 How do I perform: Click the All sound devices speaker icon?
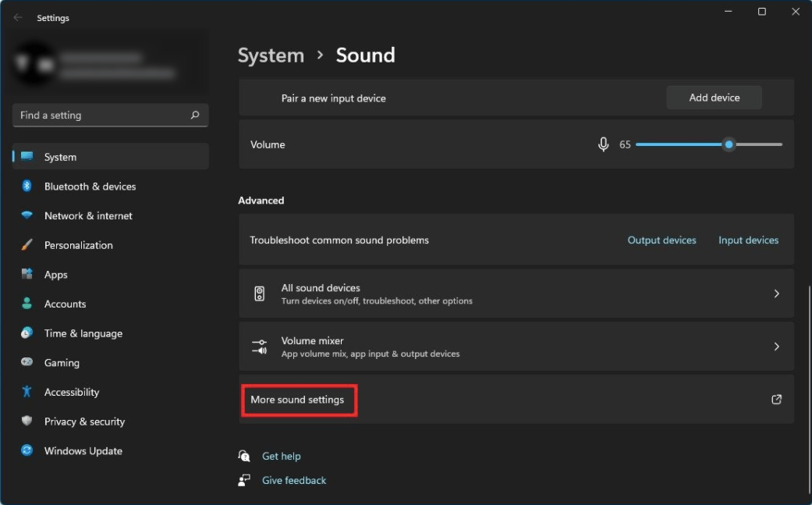(x=260, y=293)
